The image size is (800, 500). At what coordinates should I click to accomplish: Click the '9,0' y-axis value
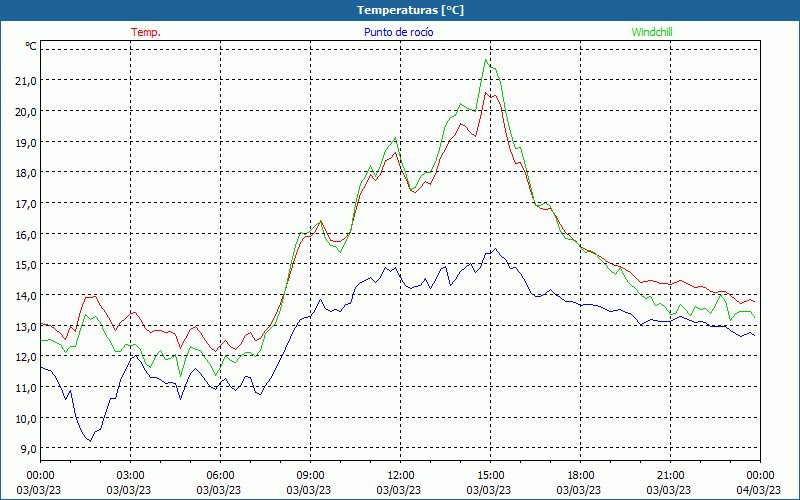pos(28,449)
